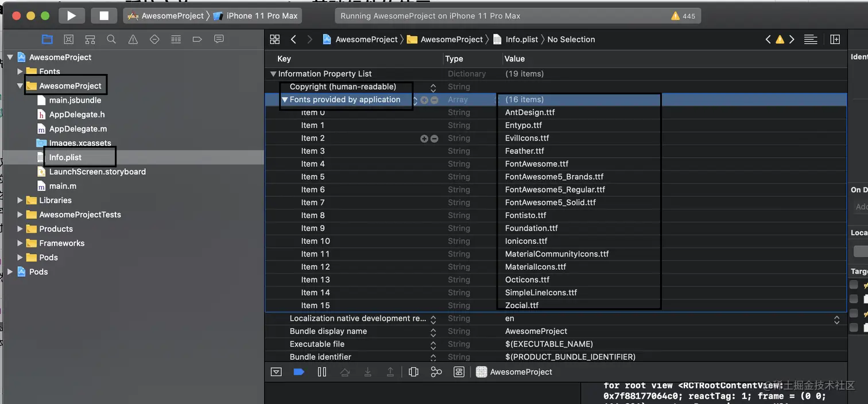Expand the AwesomeProjectTests folder
868x404 pixels.
click(x=20, y=215)
